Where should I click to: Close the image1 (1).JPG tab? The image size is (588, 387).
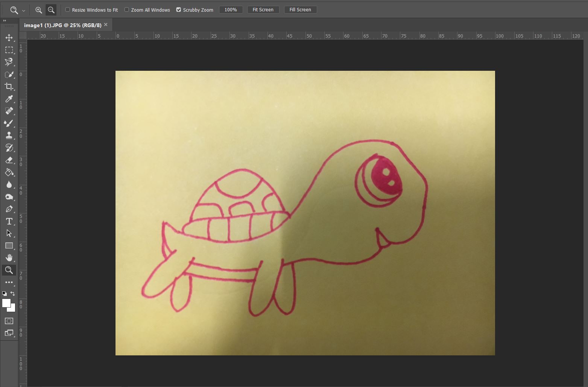(106, 25)
